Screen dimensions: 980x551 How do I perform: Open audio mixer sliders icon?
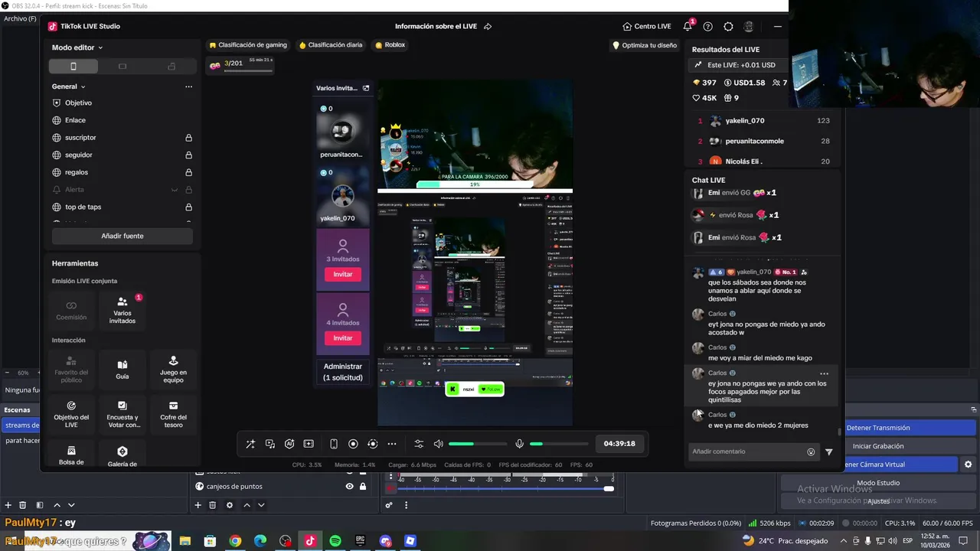419,444
